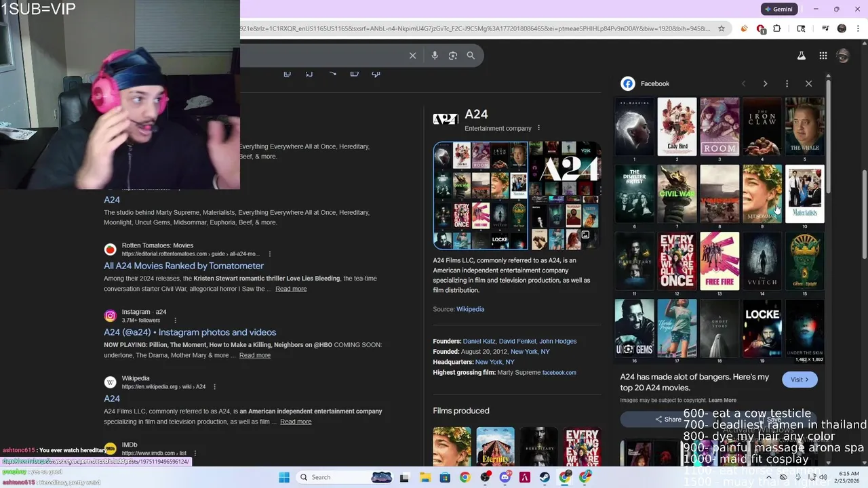Click the Facebook source icon
The image size is (868, 488).
(628, 83)
